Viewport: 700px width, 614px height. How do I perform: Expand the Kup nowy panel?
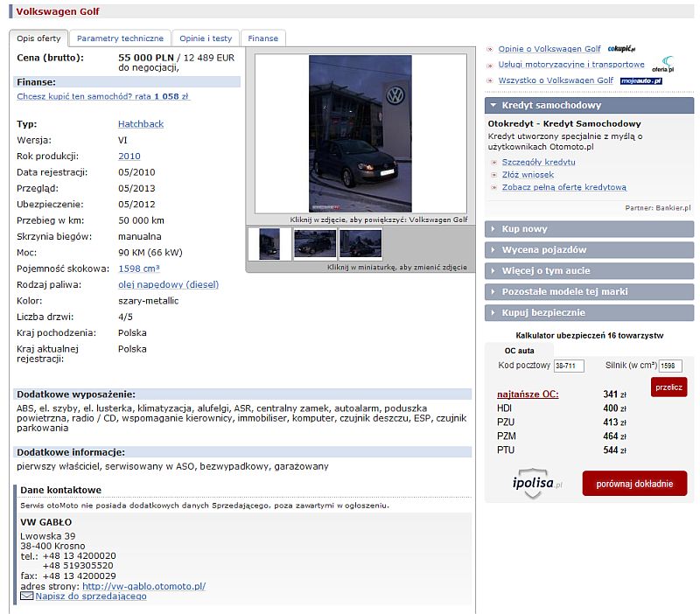(x=589, y=229)
